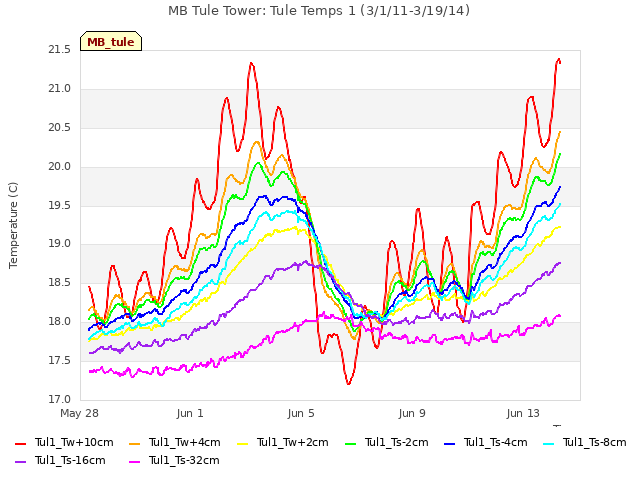Click the orange Tul1_Tw+4cm legend swatch
The image size is (640, 480).
point(134,443)
